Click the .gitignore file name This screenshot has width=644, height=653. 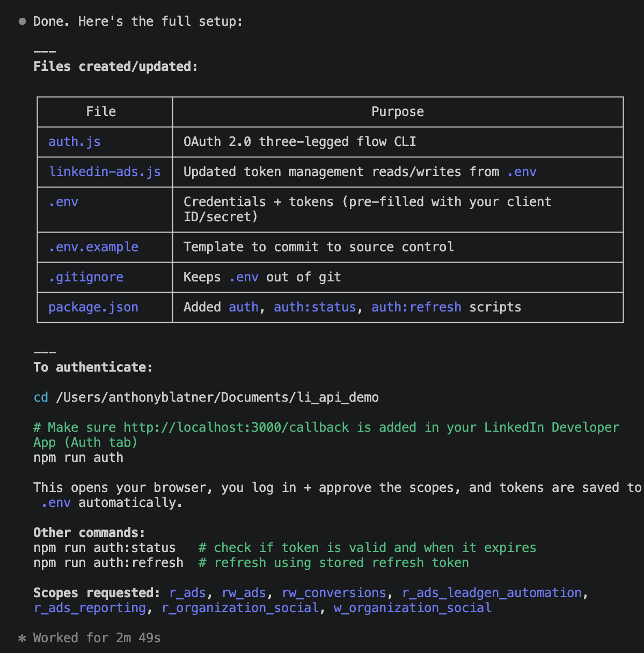[x=86, y=277]
